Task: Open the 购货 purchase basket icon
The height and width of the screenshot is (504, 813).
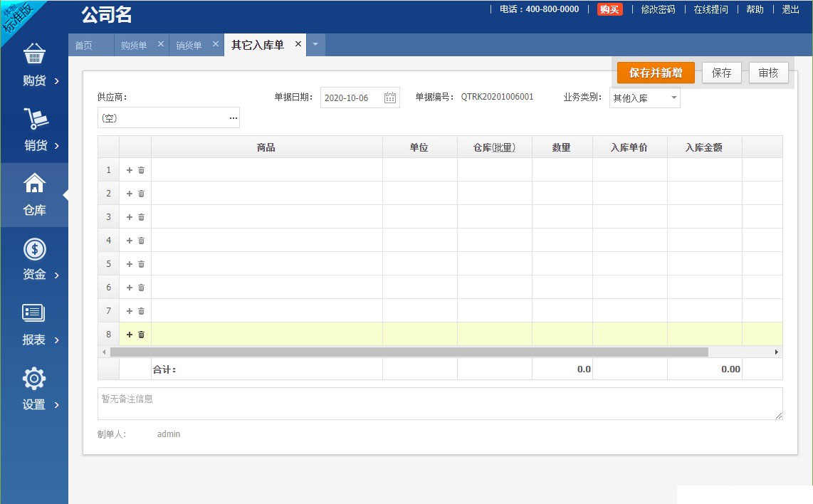Action: [x=34, y=54]
